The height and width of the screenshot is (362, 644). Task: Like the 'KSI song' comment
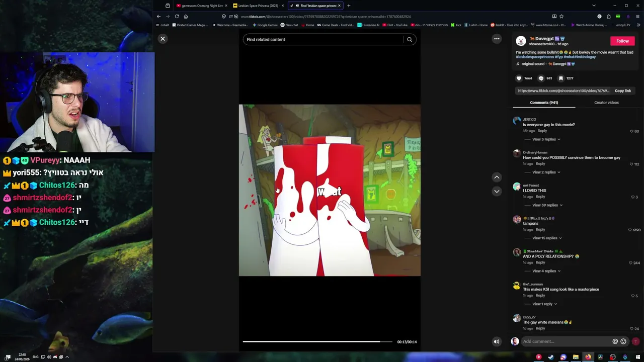(633, 296)
